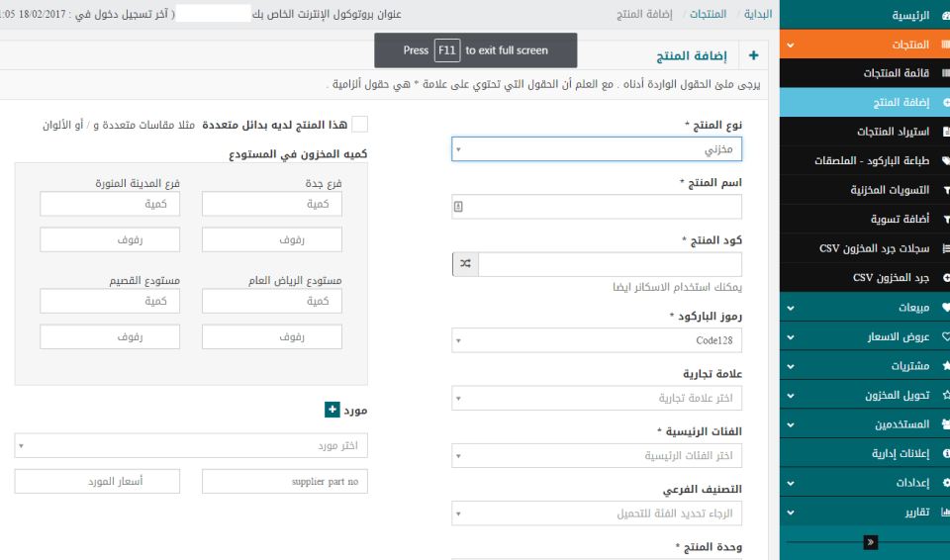The image size is (950, 560).
Task: Open the اختر علامة تجارية dropdown
Action: (597, 399)
